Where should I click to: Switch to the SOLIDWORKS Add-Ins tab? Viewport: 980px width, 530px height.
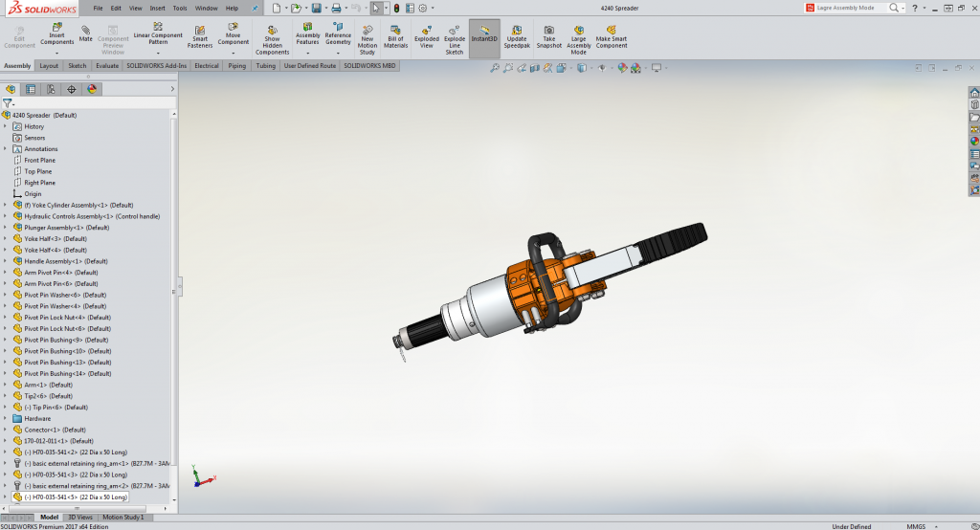click(x=156, y=66)
